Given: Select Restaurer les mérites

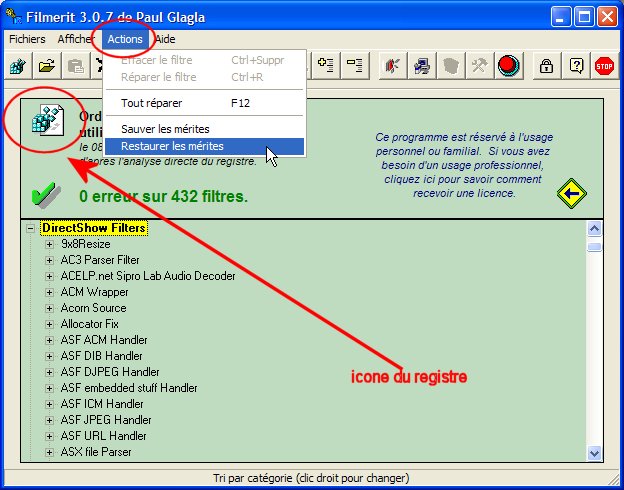Looking at the screenshot, I should 205,146.
